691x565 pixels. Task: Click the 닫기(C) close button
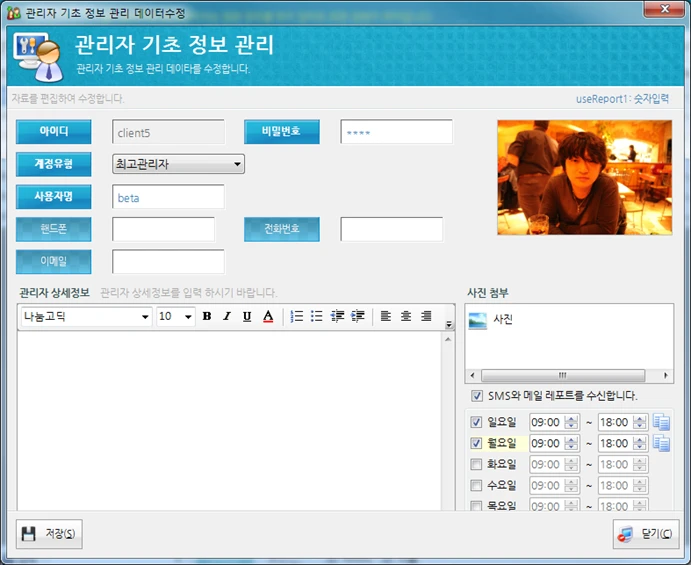[x=646, y=534]
